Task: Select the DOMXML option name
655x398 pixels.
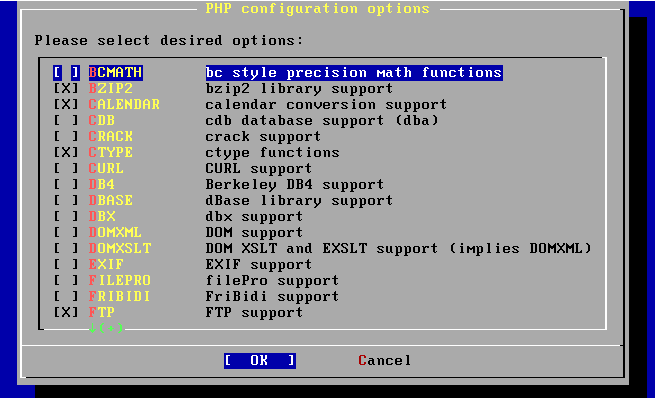Action: tap(115, 232)
